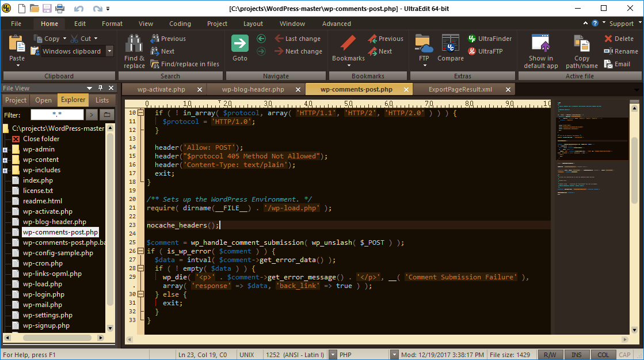Open the Find & replace binoculars tool

click(x=134, y=44)
